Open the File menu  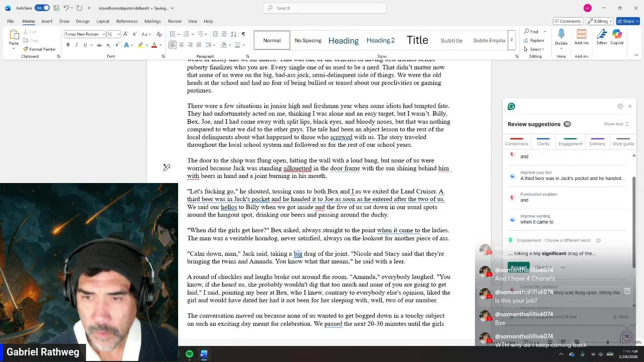[10, 21]
